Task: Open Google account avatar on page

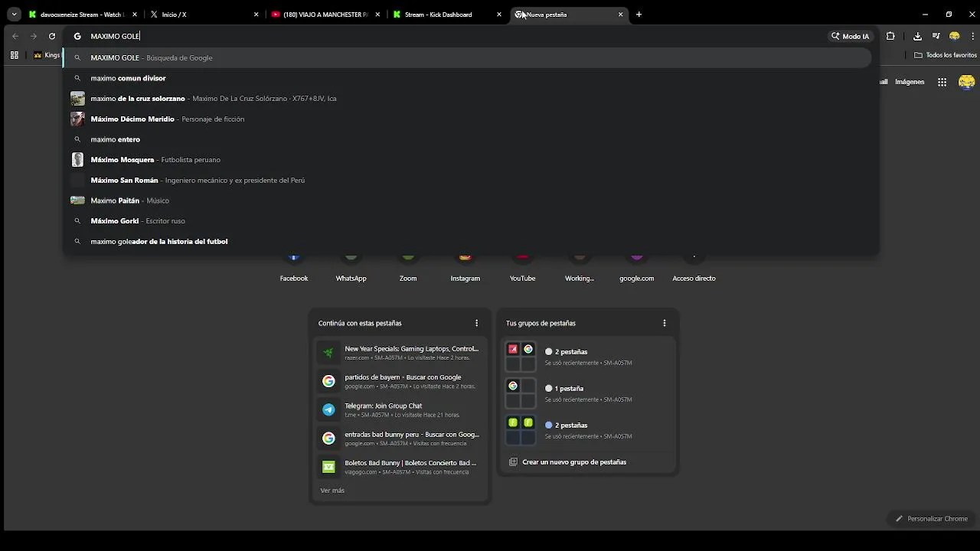Action: coord(967,82)
